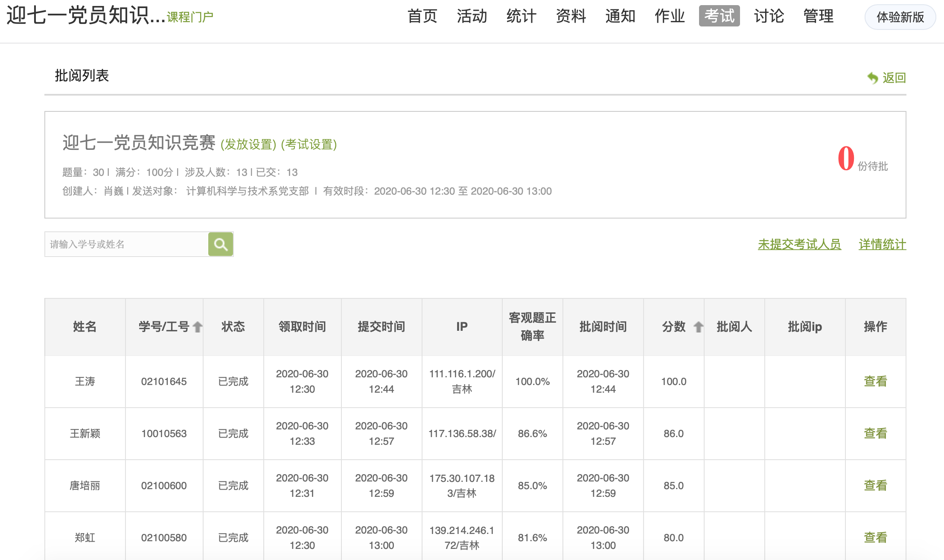Viewport: 944px width, 560px height.
Task: Click the 返回 back arrow icon
Action: click(x=872, y=78)
